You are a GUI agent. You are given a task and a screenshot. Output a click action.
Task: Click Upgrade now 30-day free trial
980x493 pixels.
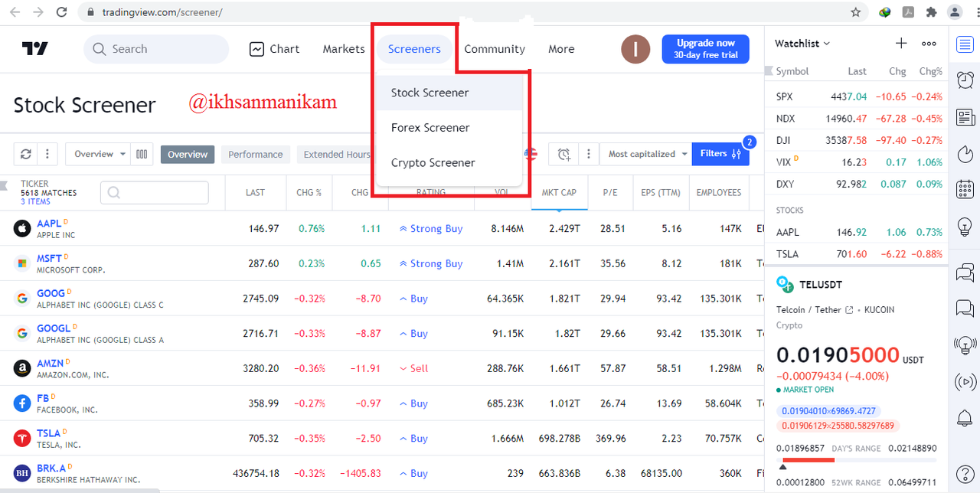click(706, 49)
